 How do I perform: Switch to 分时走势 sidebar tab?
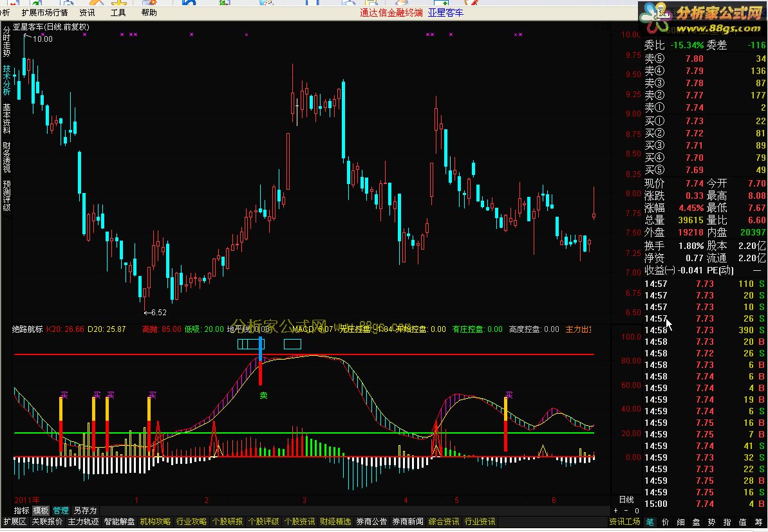click(x=6, y=42)
